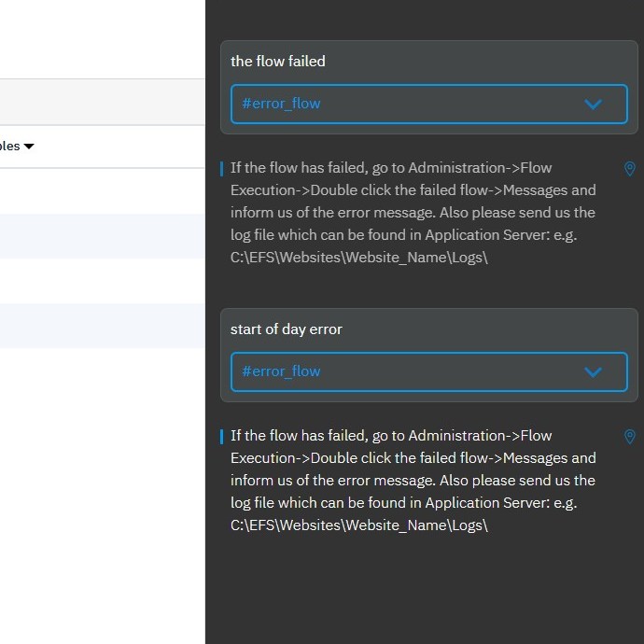Click the blue marker bar beside the first response
Viewport: 644px width, 644px height.
[222, 169]
